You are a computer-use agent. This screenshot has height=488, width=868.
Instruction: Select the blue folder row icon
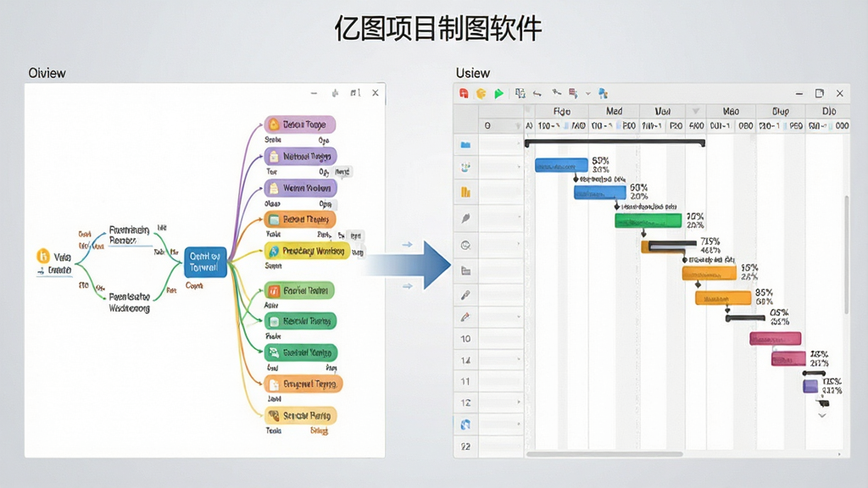pyautogui.click(x=465, y=145)
